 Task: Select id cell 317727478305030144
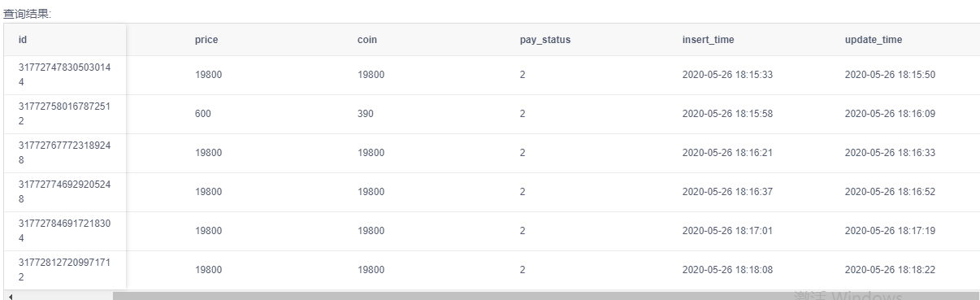(65, 75)
